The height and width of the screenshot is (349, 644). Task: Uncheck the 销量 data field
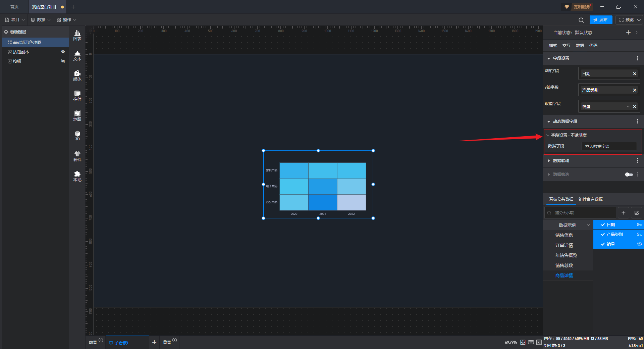pos(603,244)
